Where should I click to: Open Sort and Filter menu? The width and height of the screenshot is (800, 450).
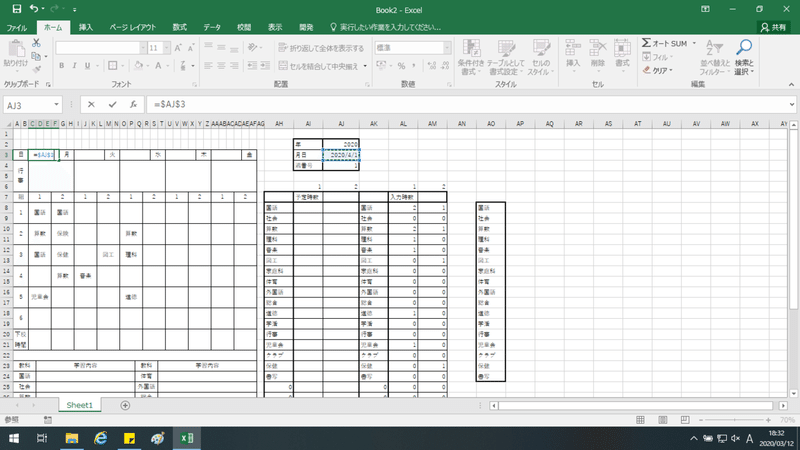point(715,58)
